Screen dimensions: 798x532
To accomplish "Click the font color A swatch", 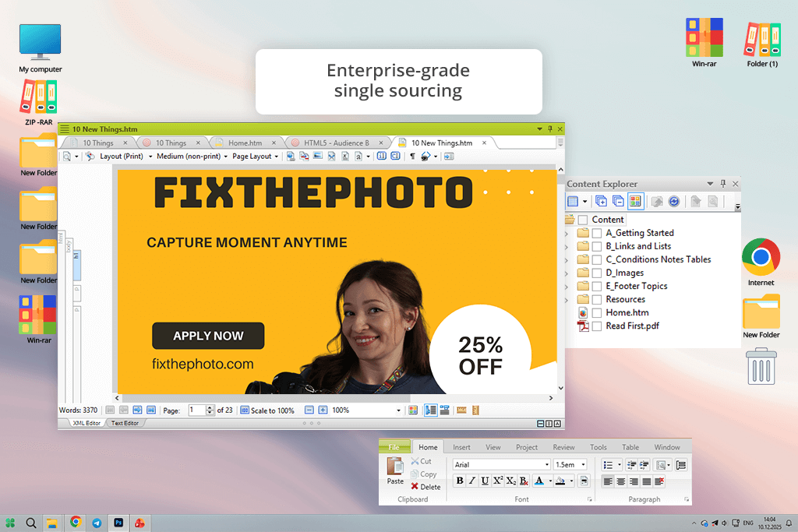I will [x=539, y=481].
